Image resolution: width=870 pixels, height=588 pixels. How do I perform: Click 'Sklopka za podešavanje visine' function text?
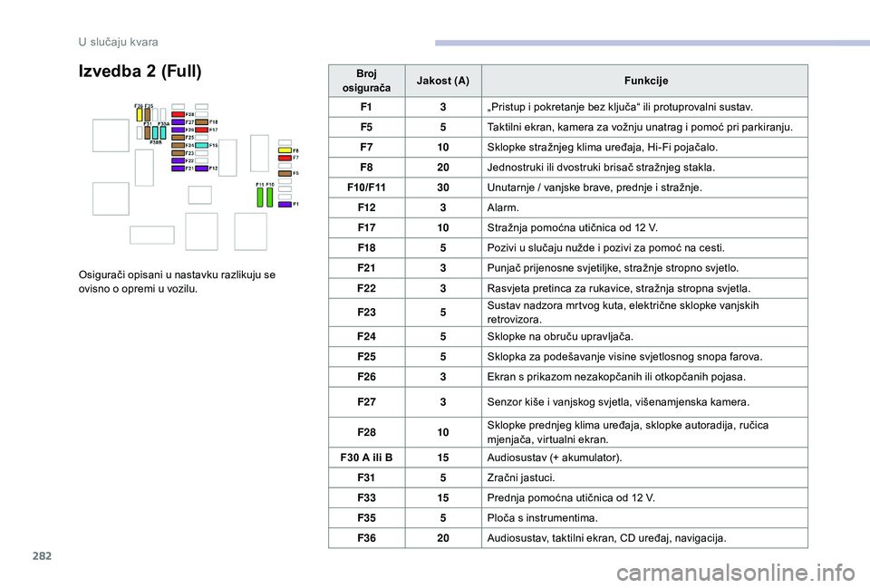[624, 357]
